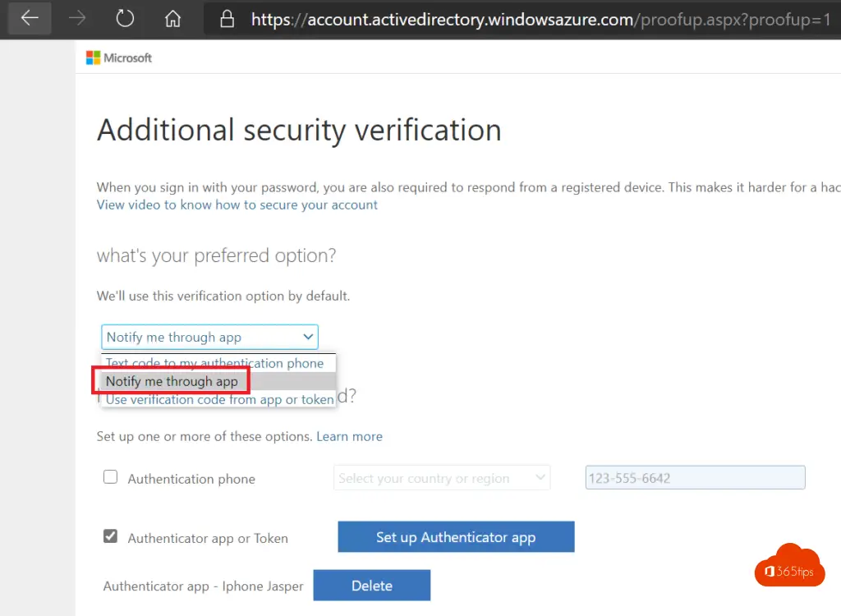Click the phone number input field

[695, 477]
